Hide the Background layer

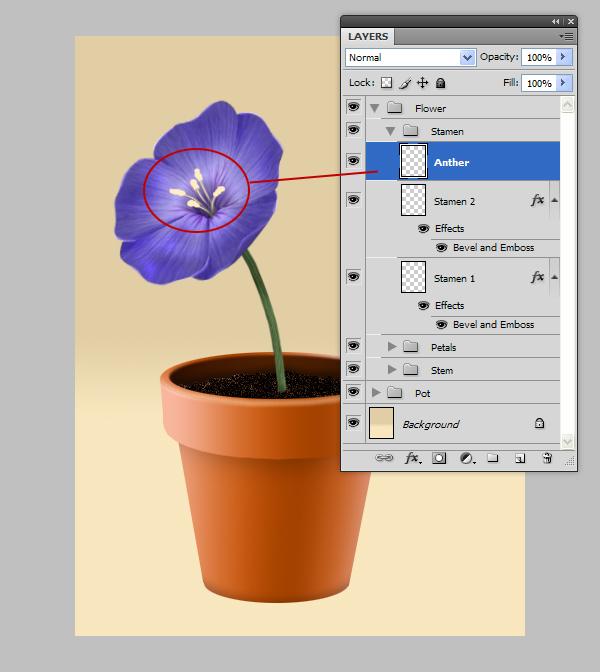(x=353, y=423)
